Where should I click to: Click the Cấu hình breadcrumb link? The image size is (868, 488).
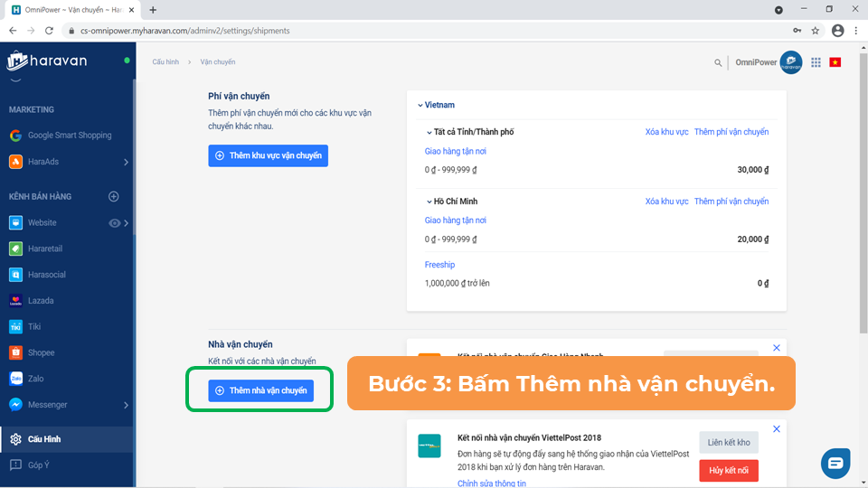165,62
